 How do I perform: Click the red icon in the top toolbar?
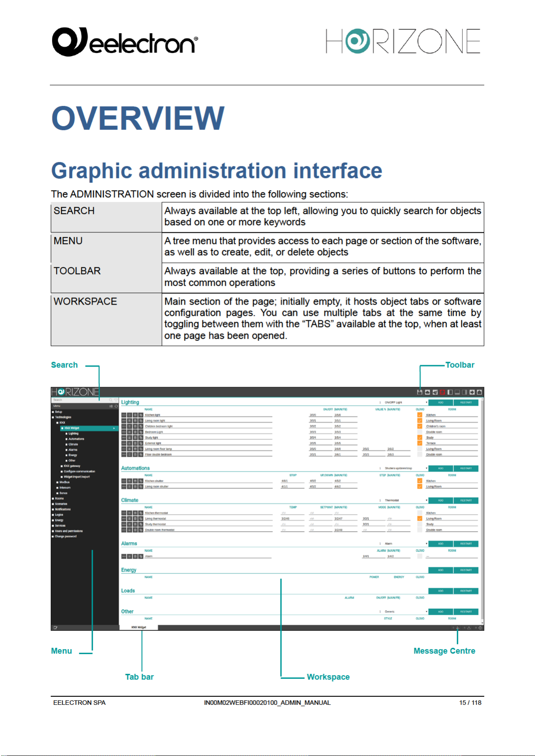[442, 392]
